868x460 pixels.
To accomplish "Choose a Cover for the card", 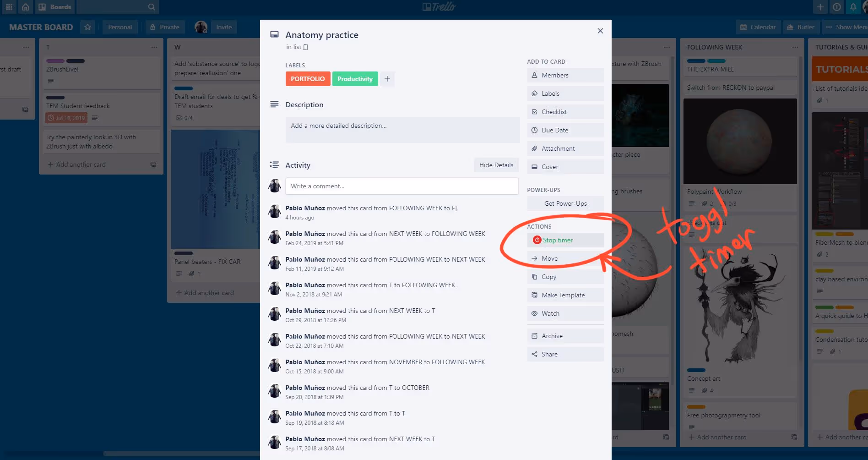I will tap(565, 167).
